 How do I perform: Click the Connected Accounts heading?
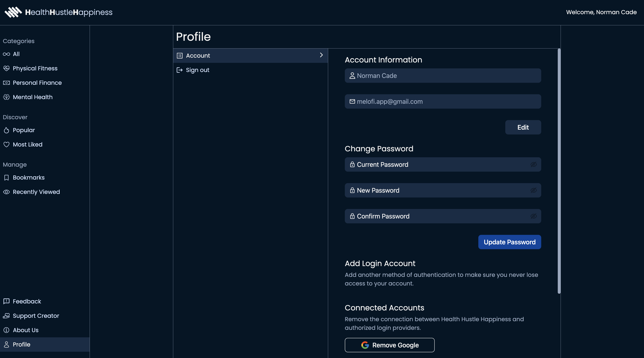(384, 308)
